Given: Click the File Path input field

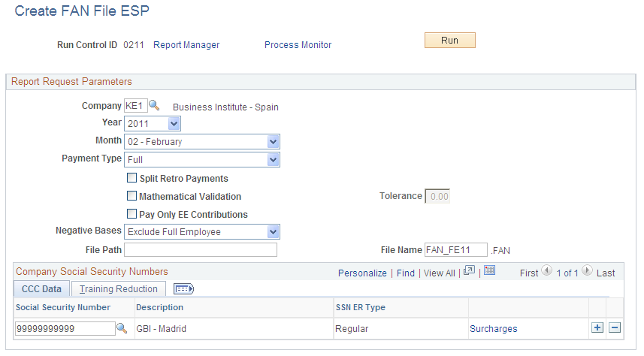Looking at the screenshot, I should tap(201, 249).
